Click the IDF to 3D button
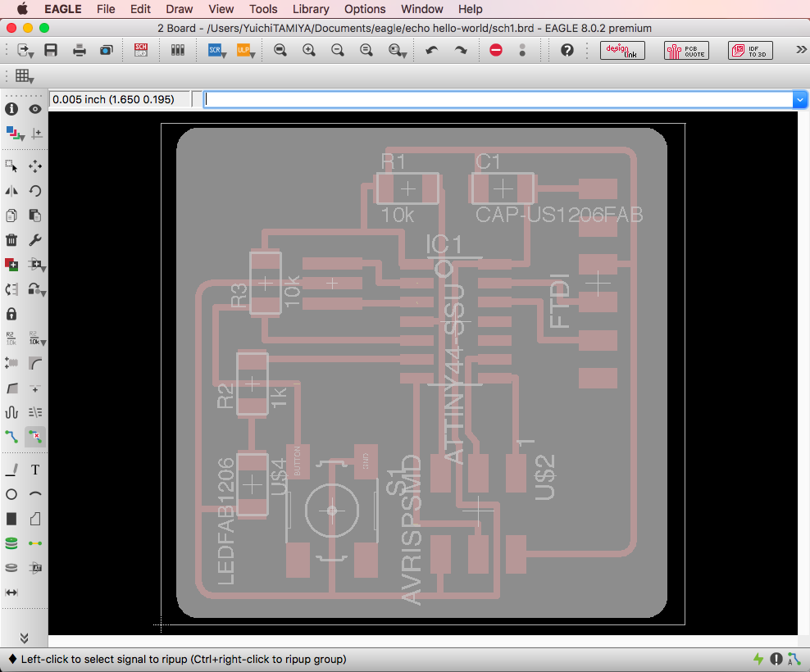The height and width of the screenshot is (672, 810). click(750, 50)
